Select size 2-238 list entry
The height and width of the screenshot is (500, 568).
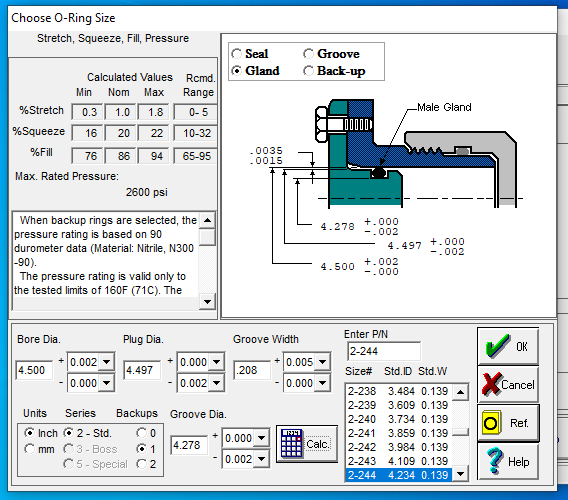point(398,391)
